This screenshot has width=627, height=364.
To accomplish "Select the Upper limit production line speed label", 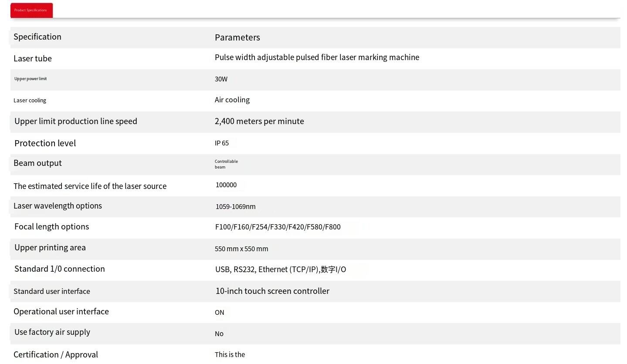I will tap(76, 121).
